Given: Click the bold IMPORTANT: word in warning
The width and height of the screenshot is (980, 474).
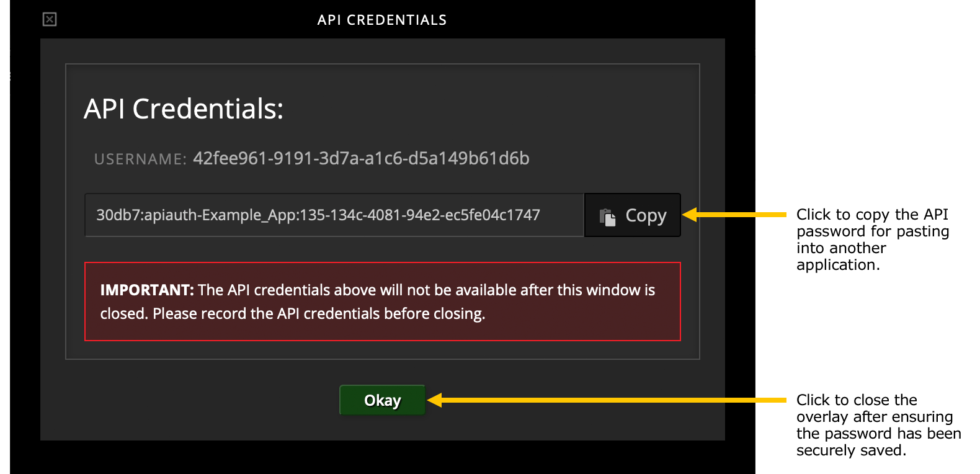Looking at the screenshot, I should pyautogui.click(x=147, y=290).
